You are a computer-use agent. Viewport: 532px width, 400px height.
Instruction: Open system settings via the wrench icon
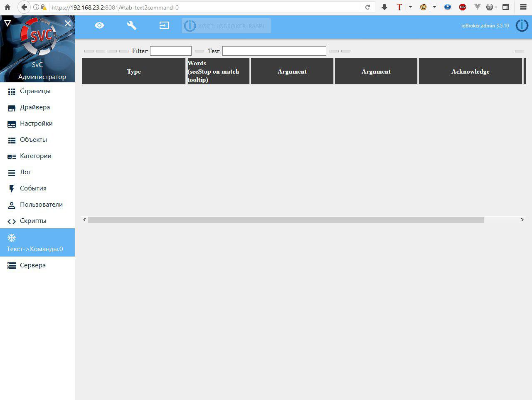click(x=132, y=26)
